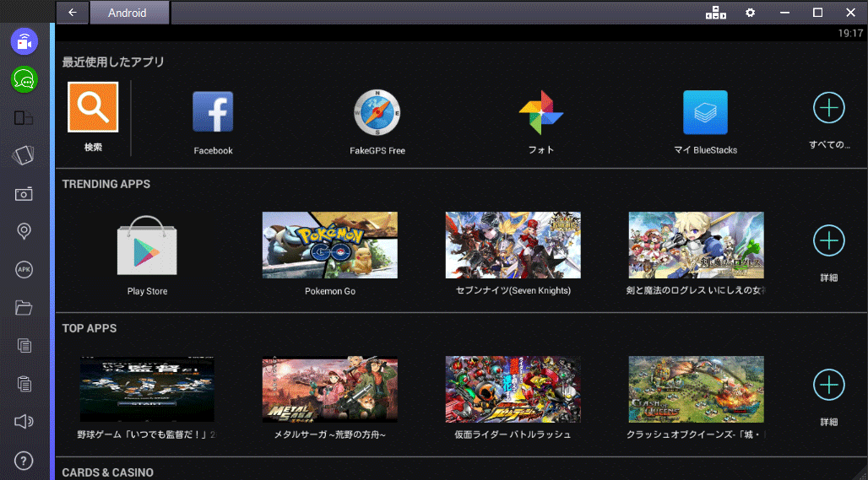Click the CARDS & CASINO heading

pyautogui.click(x=107, y=472)
